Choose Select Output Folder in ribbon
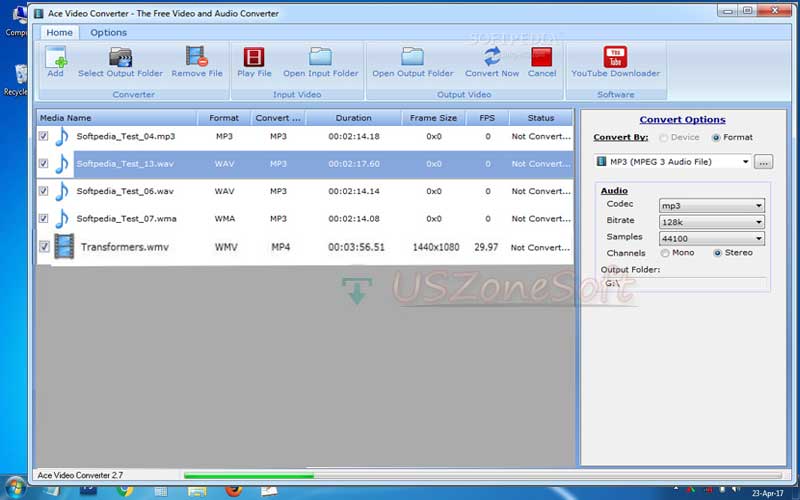The image size is (800, 500). point(120,63)
